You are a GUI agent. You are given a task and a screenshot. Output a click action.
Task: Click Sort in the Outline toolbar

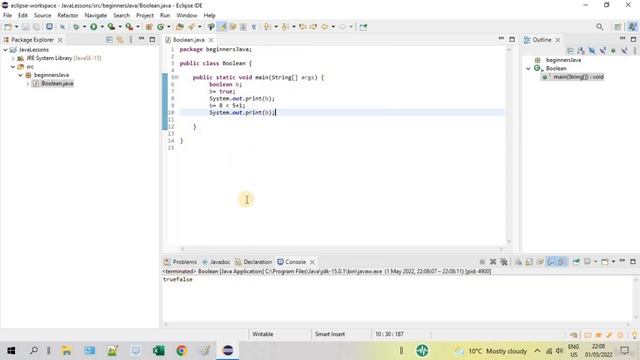581,51
